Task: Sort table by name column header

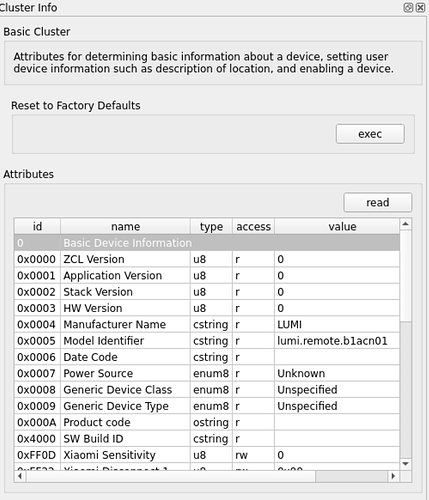Action: [125, 227]
